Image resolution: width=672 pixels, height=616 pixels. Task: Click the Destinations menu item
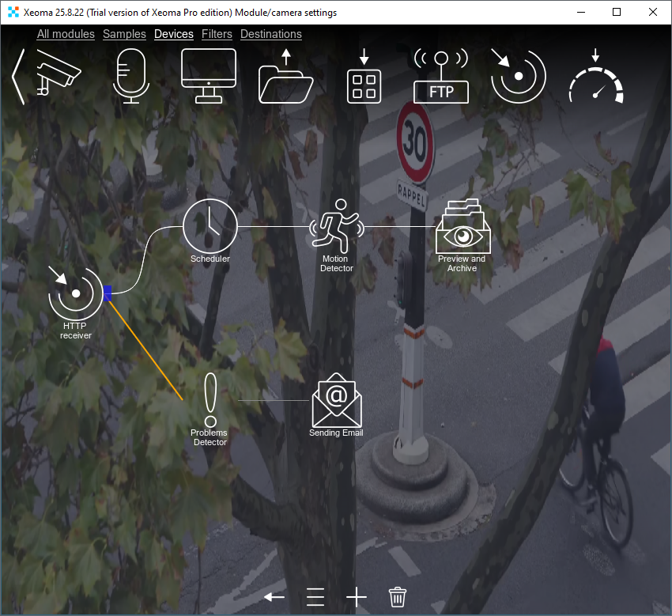pos(270,34)
